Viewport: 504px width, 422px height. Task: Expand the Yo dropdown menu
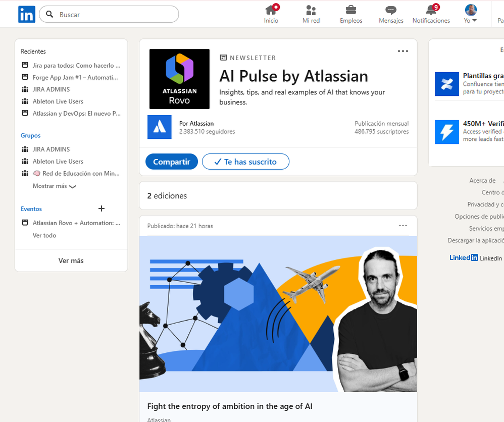point(470,21)
